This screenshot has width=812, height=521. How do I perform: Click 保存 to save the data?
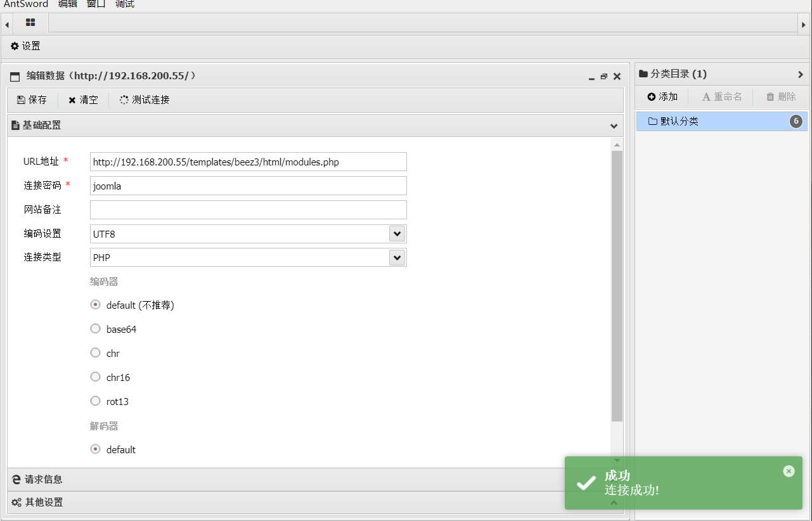(32, 100)
